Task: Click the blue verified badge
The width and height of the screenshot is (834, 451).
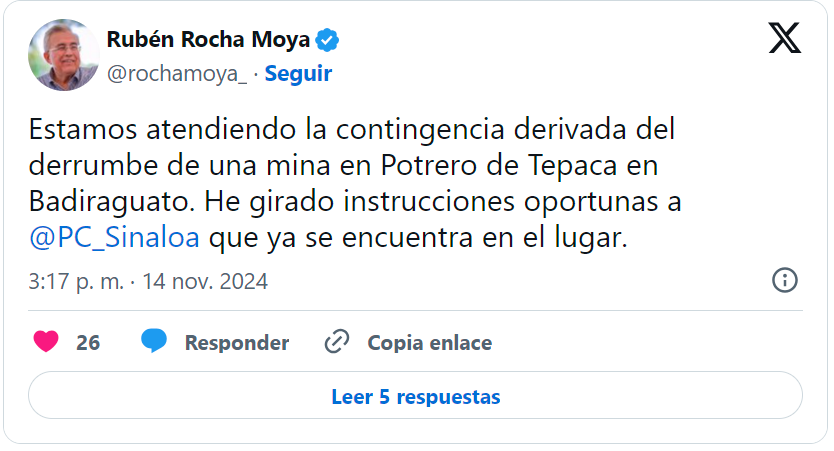Action: (x=328, y=41)
